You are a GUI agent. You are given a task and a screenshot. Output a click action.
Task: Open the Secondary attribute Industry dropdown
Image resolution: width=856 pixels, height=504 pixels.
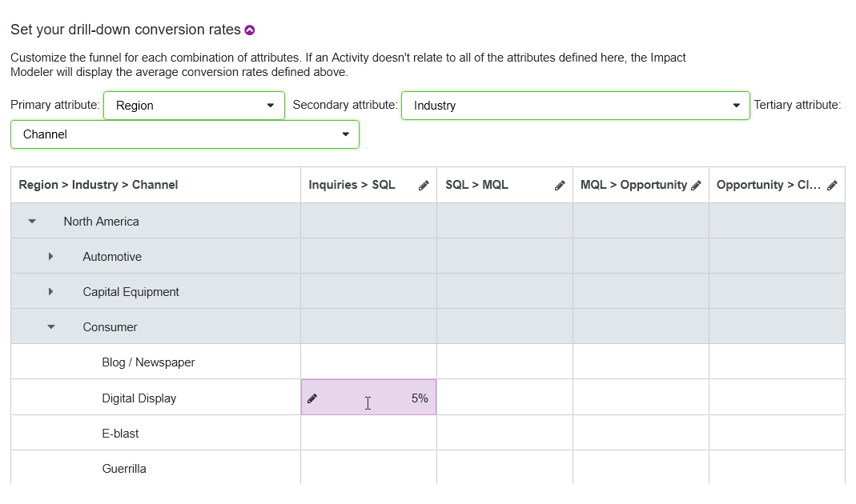tap(575, 106)
